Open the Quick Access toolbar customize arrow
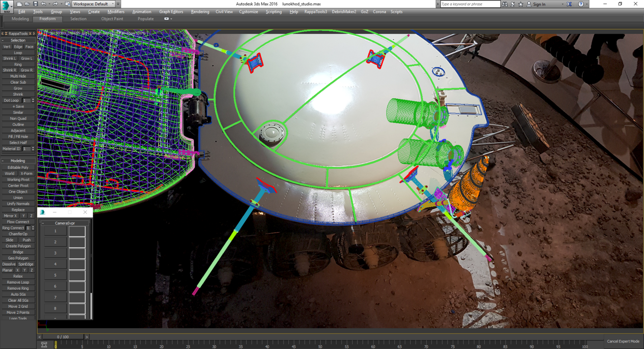 [x=118, y=4]
